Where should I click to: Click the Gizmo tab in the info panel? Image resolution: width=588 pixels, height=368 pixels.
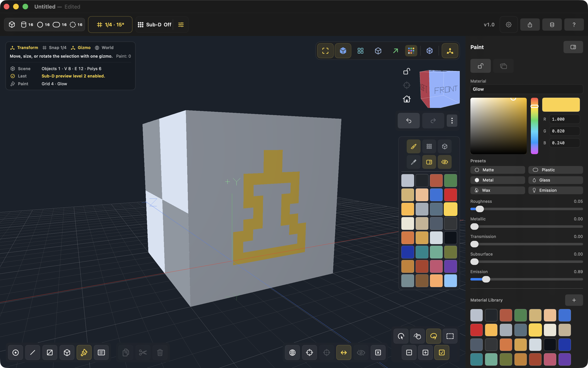coord(81,47)
